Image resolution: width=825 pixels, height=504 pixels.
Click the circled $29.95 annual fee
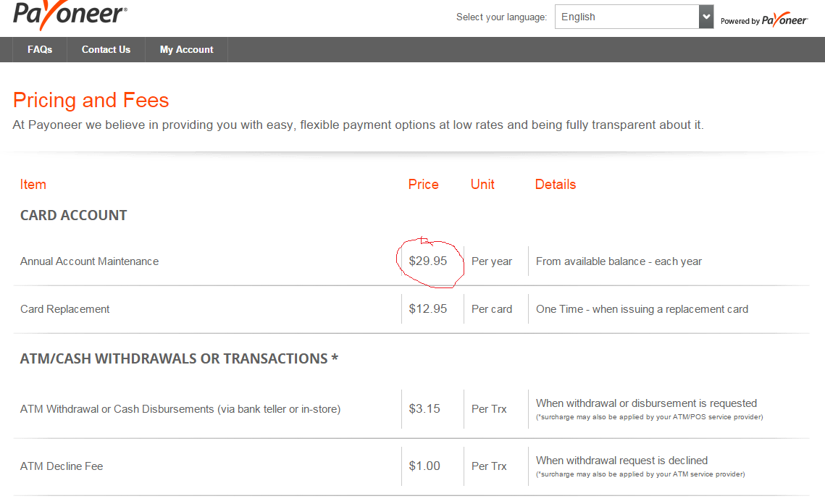[428, 261]
